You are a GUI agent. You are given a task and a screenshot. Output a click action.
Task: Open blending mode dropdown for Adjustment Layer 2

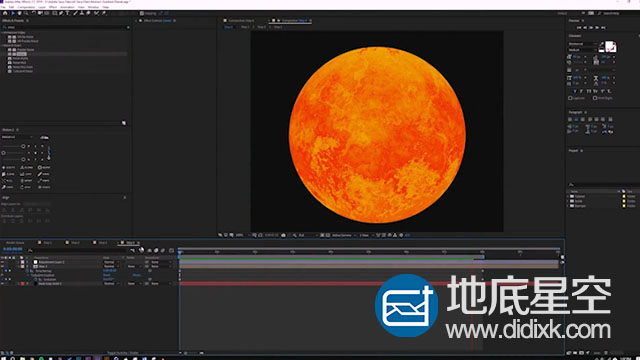point(111,262)
